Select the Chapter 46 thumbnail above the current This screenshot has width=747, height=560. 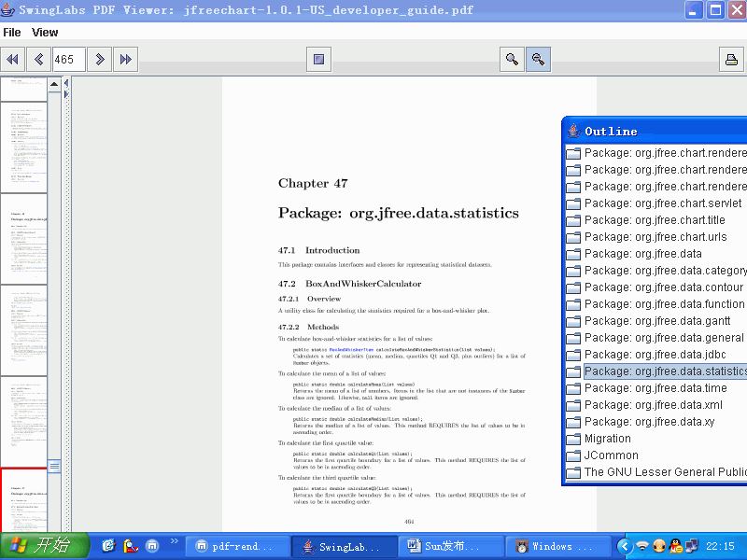click(x=24, y=239)
